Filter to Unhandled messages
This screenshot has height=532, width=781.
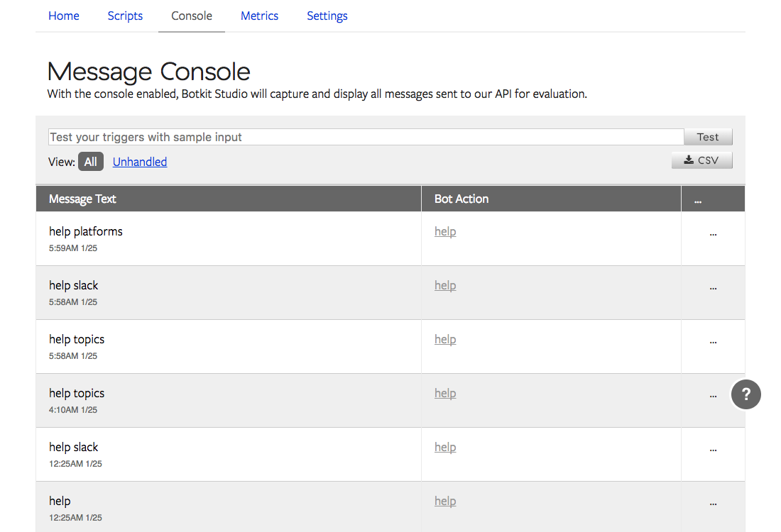[x=139, y=162]
